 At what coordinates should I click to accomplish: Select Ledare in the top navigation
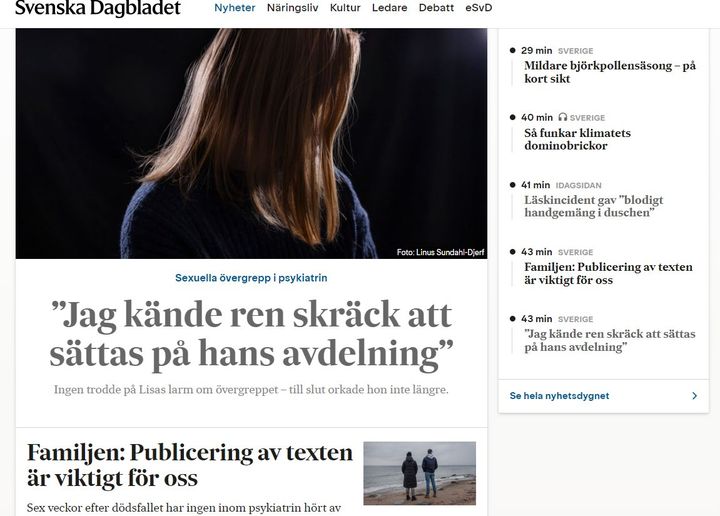(x=389, y=8)
